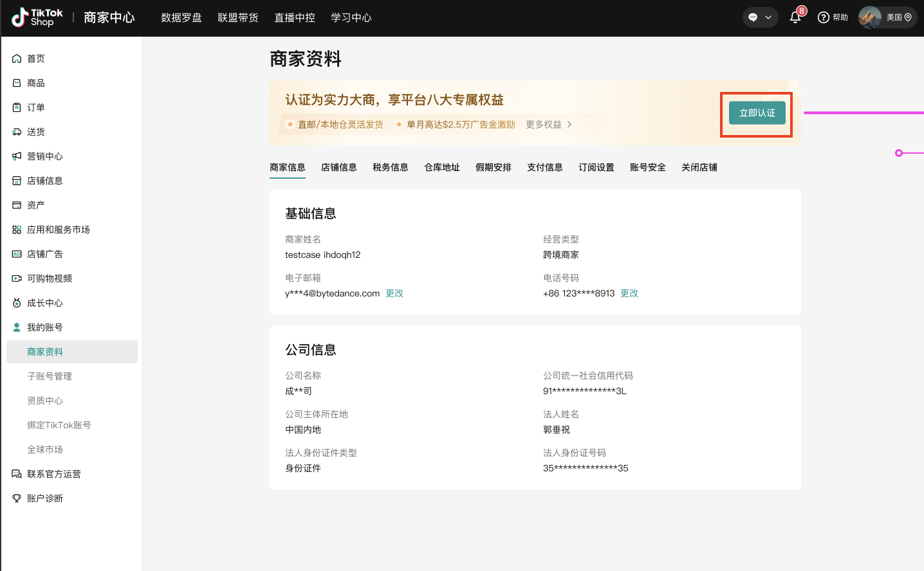Click the location pin icon beside 美国

click(x=908, y=17)
